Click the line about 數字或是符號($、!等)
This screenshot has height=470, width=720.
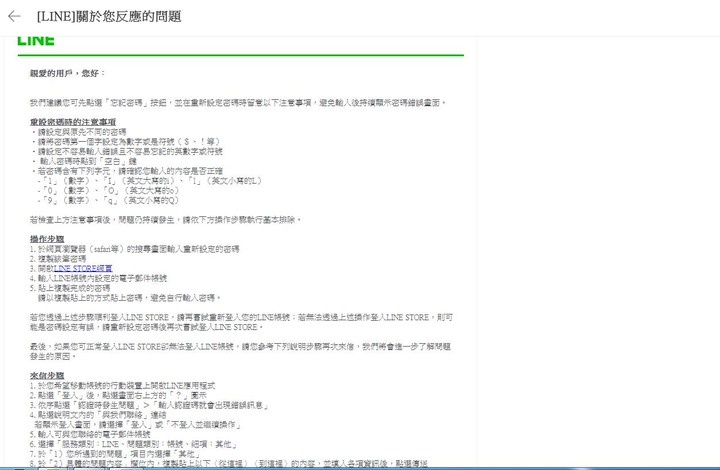point(126,141)
